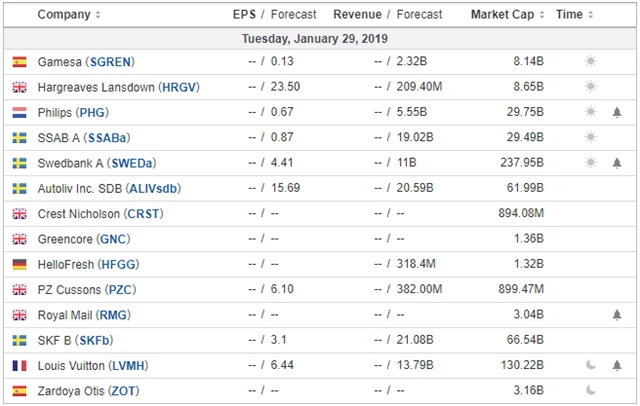Click the moon icon in Zardoya Otis row

(591, 390)
